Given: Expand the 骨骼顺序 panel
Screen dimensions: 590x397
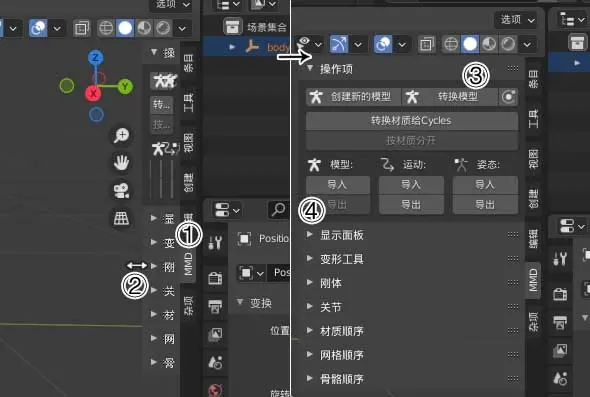Looking at the screenshot, I should tap(310, 379).
